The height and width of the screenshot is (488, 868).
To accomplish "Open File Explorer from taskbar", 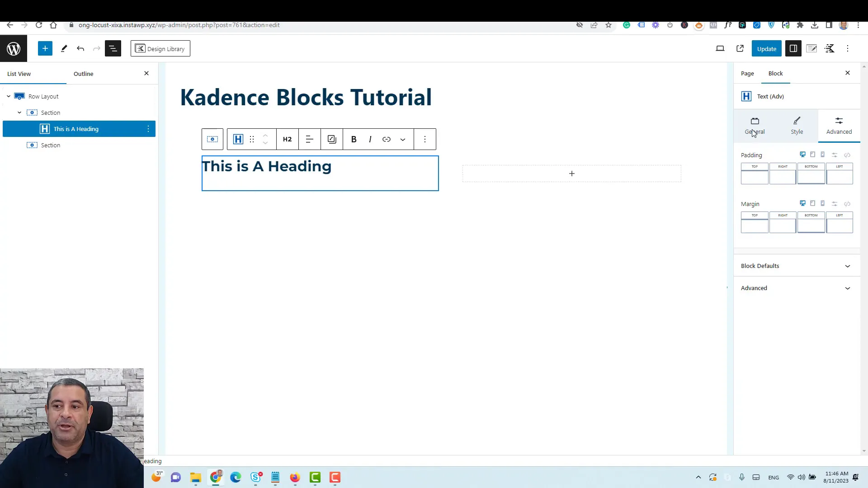I will click(196, 477).
